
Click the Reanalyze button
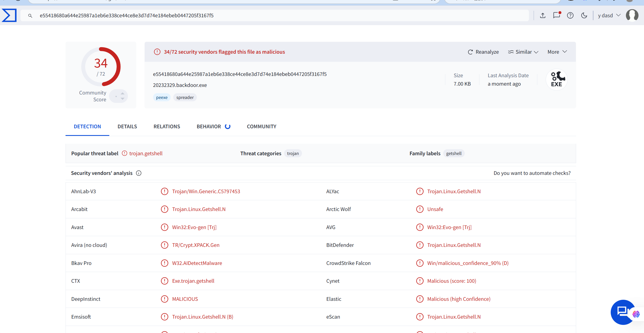coord(483,52)
